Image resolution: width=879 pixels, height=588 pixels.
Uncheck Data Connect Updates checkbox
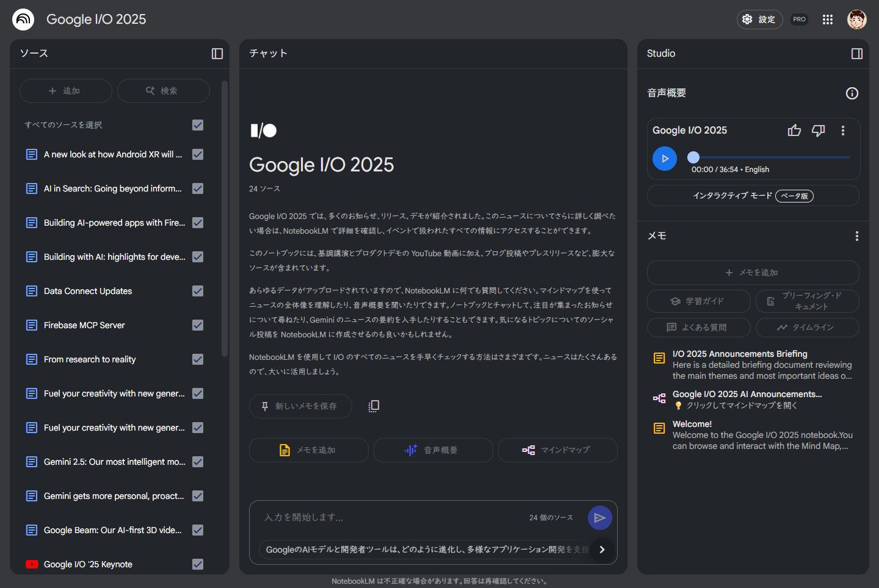coord(198,291)
